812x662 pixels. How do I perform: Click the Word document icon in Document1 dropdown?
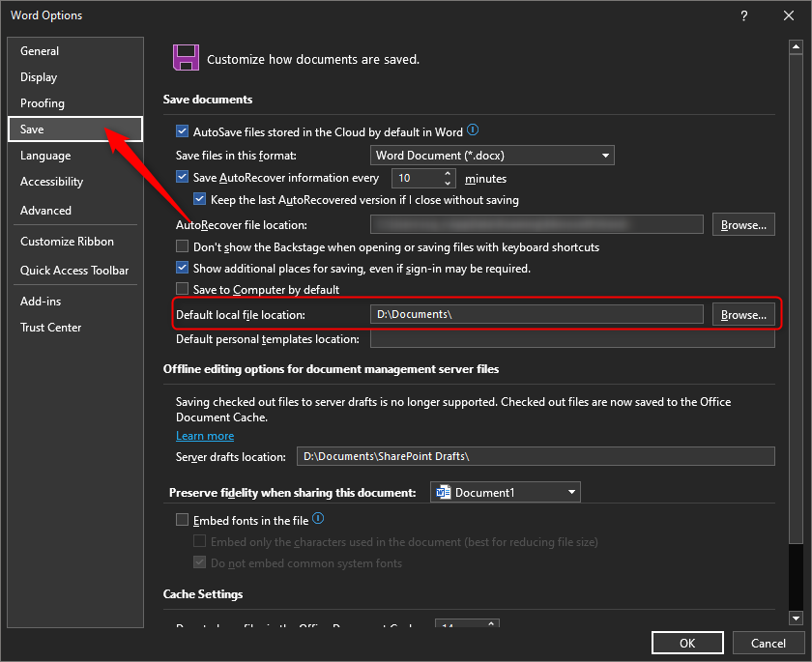coord(444,492)
